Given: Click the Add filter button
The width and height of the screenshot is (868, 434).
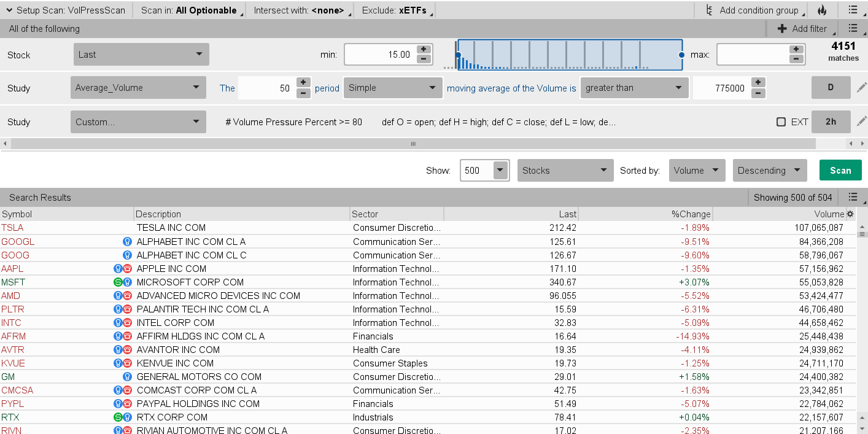Looking at the screenshot, I should point(802,28).
